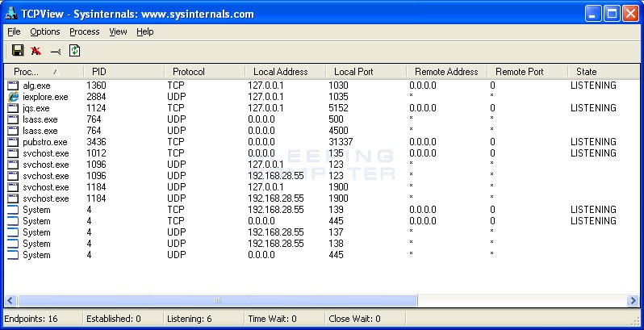The width and height of the screenshot is (644, 330).
Task: Select the iexplore.exe process name
Action: click(45, 98)
